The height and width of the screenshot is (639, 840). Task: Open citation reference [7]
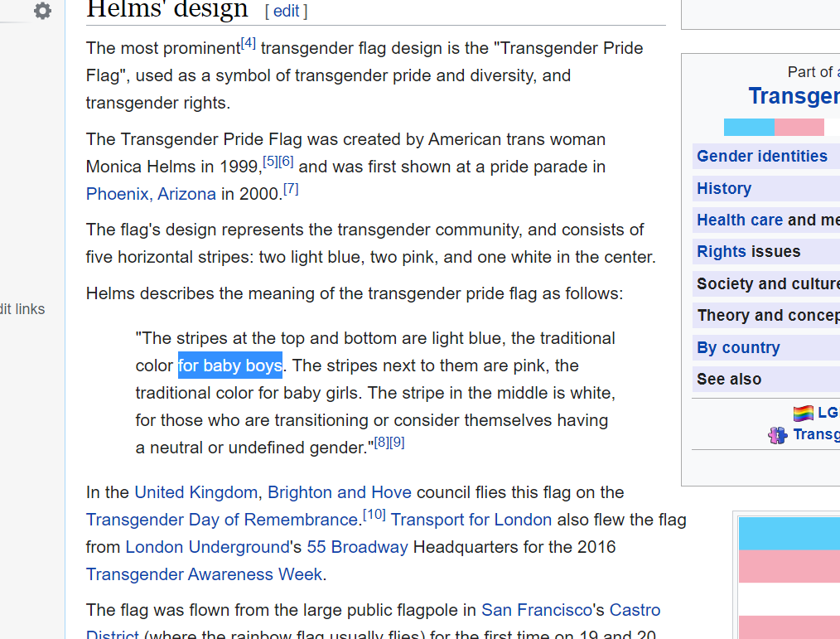291,188
